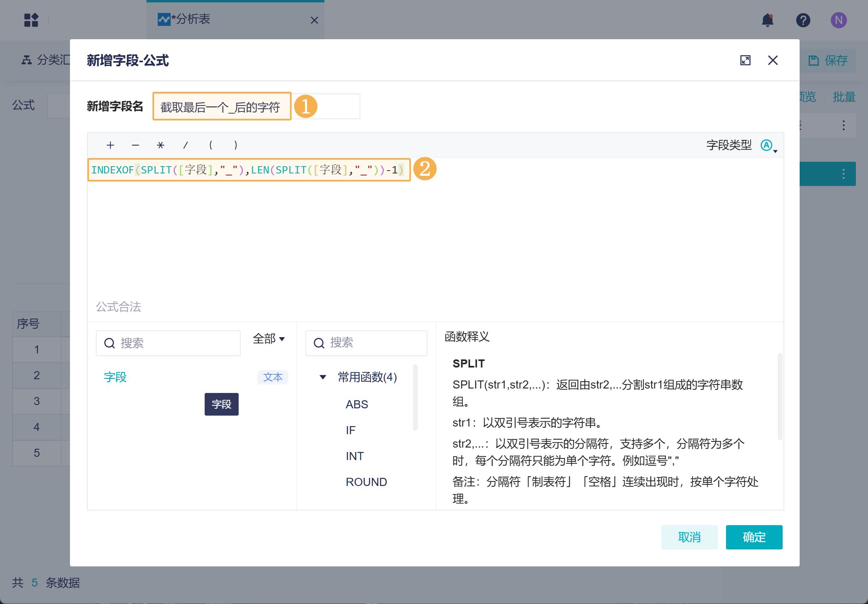Select row 1 in the 序号 column
868x604 pixels.
pos(37,350)
